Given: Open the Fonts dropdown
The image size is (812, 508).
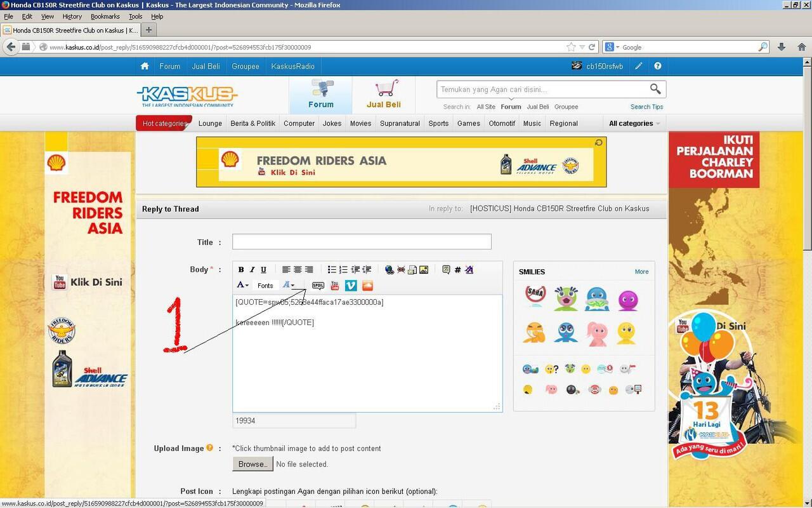Looking at the screenshot, I should tap(266, 286).
